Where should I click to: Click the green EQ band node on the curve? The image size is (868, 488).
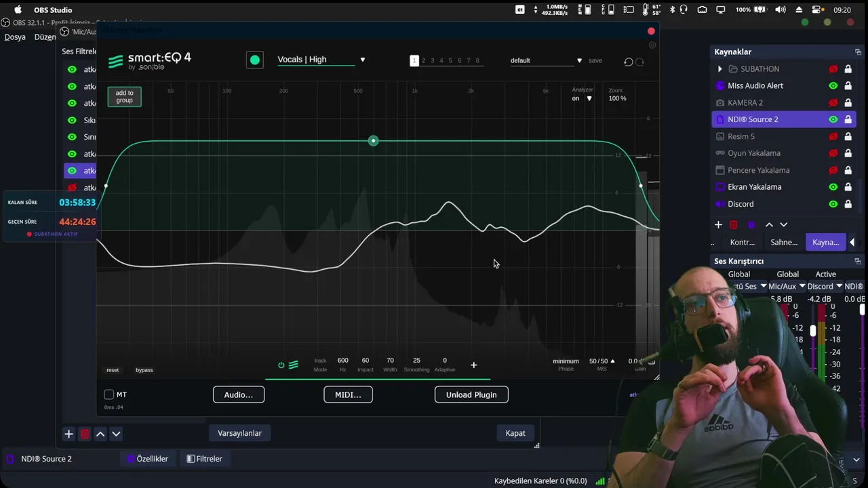coord(373,141)
